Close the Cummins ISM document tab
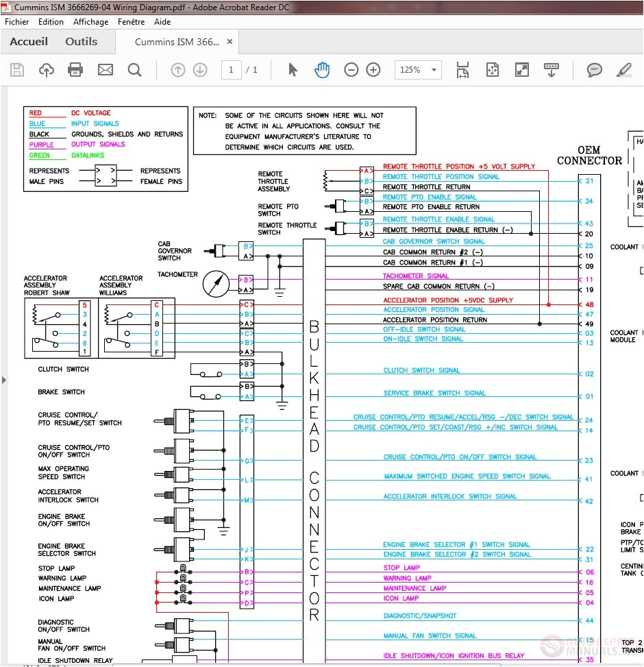The width and height of the screenshot is (644, 667). (230, 42)
